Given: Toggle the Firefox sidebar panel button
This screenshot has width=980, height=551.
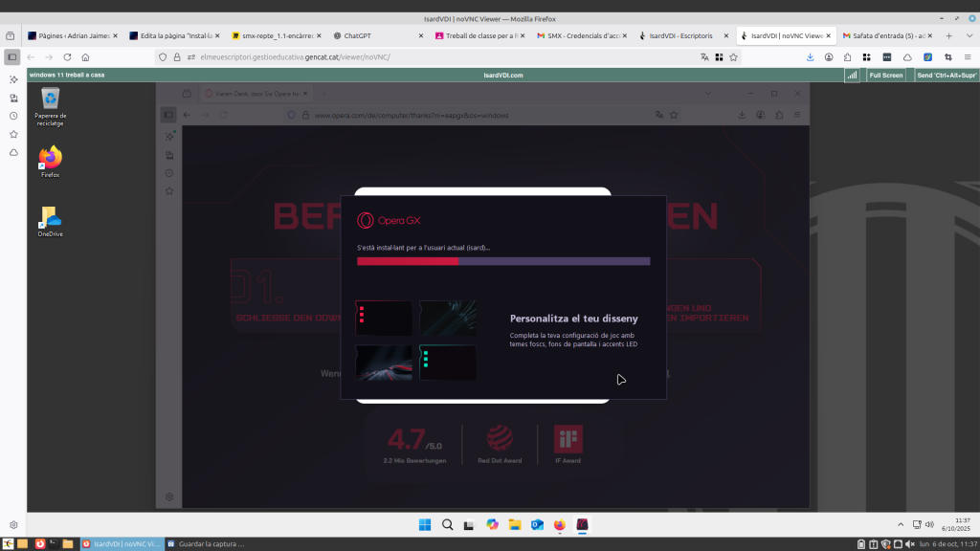Looking at the screenshot, I should [x=12, y=57].
